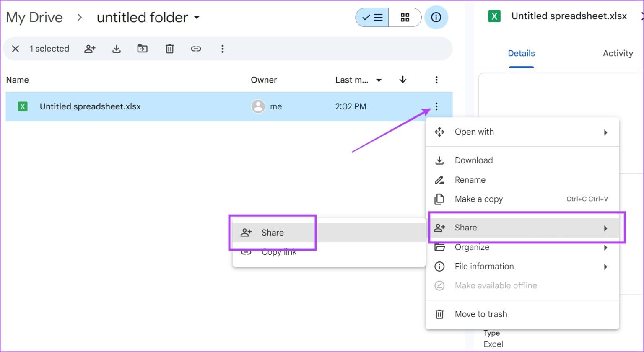
Task: Switch to the Activity tab
Action: pos(618,53)
